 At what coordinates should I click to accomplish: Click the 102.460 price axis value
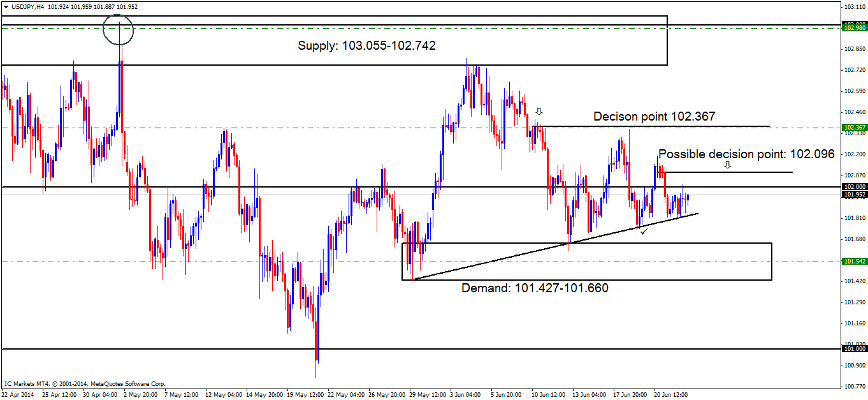coord(855,112)
